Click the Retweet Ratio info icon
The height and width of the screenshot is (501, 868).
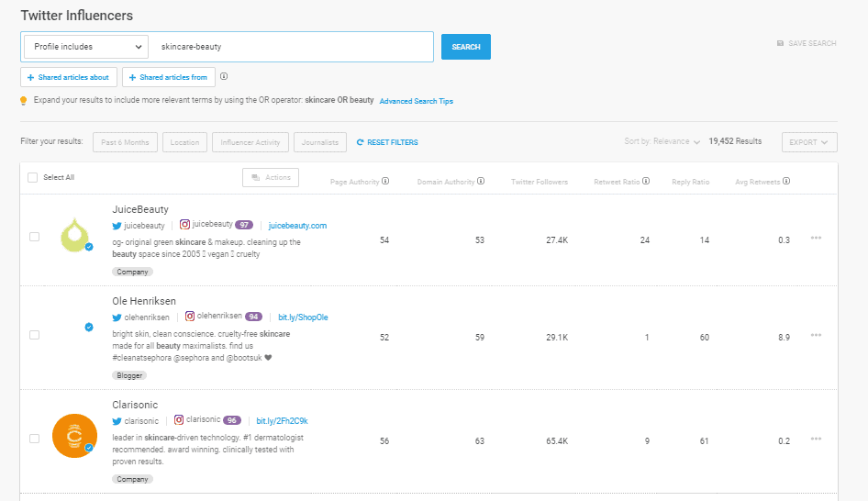pyautogui.click(x=645, y=181)
